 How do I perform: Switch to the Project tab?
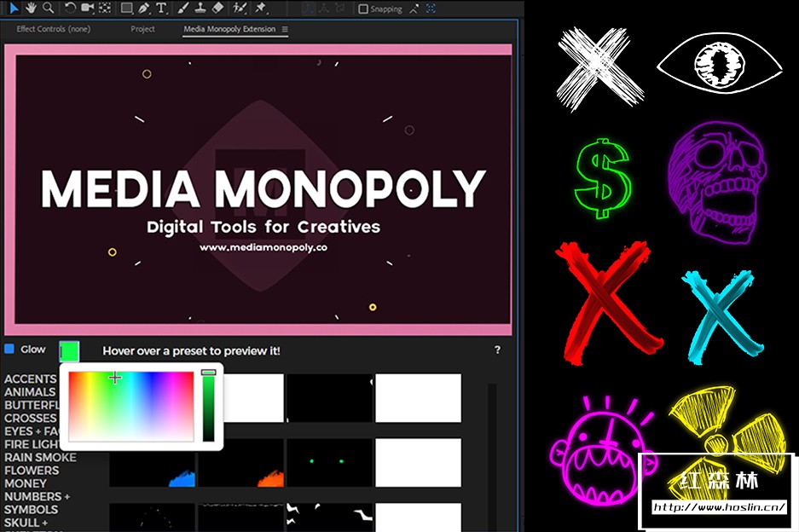142,29
